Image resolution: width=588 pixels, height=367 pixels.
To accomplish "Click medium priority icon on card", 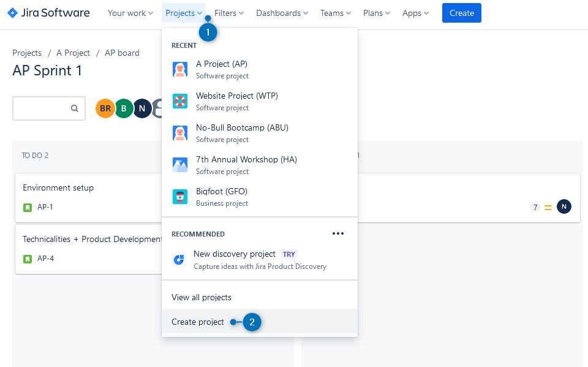I will click(548, 208).
